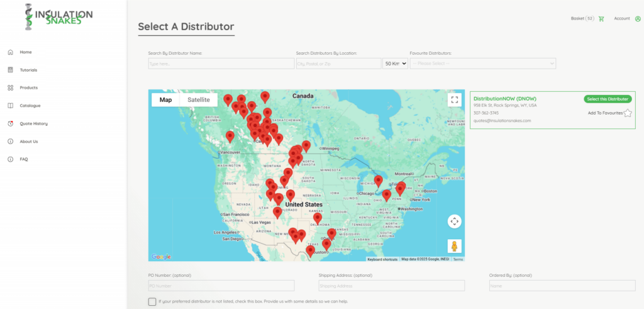The width and height of the screenshot is (644, 309).
Task: Check the preferred distributor not listed box
Action: pos(152,301)
